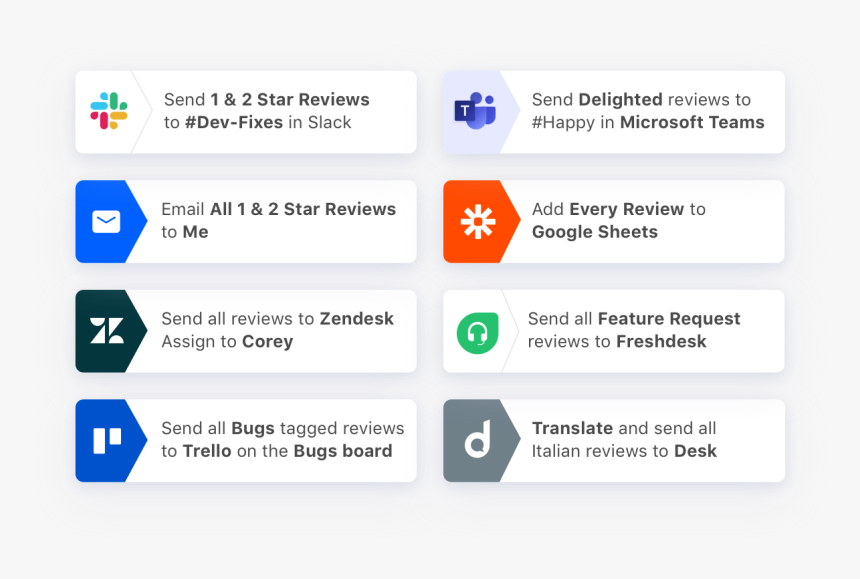Click the Slack logo icon
The height and width of the screenshot is (579, 860).
108,111
